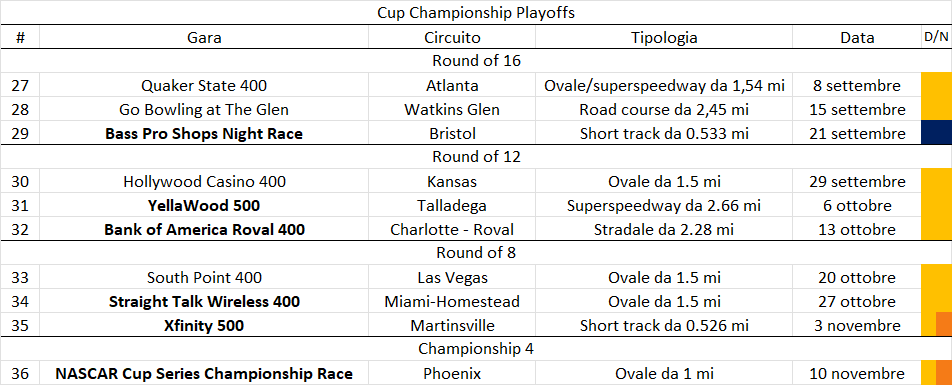This screenshot has height=385, width=952.
Task: Click the Data column header
Action: pyautogui.click(x=857, y=37)
